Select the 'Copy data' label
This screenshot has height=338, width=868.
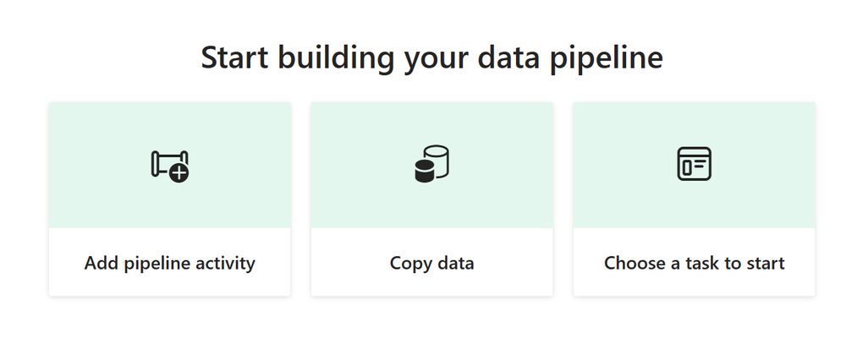(431, 263)
